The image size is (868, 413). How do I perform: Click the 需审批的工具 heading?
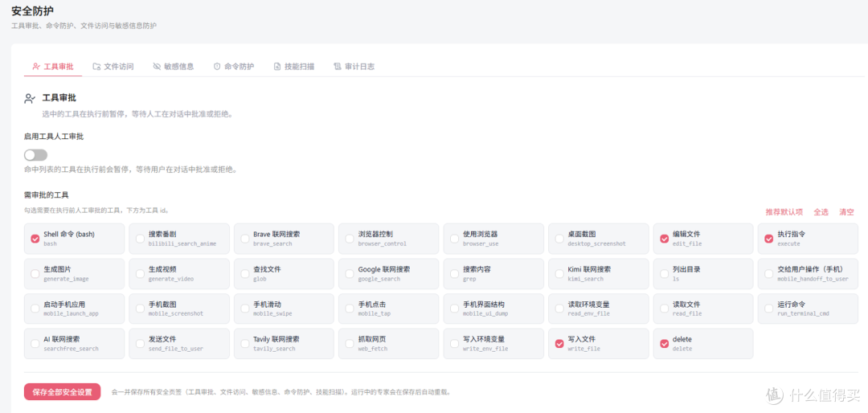tap(47, 195)
